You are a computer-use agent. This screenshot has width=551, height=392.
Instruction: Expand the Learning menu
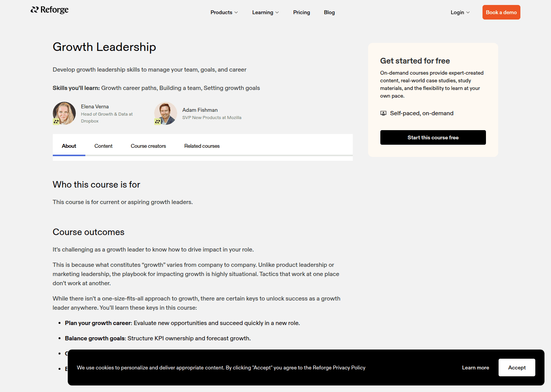click(265, 12)
